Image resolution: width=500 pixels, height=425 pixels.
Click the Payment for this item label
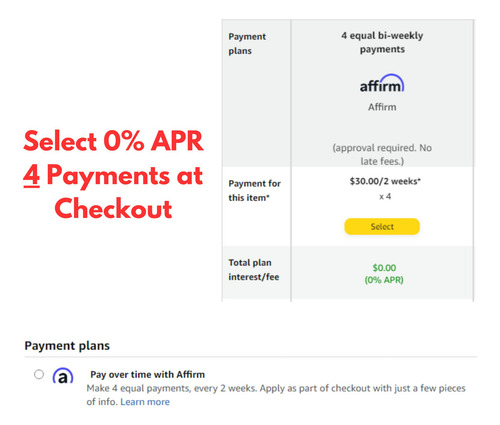click(254, 191)
